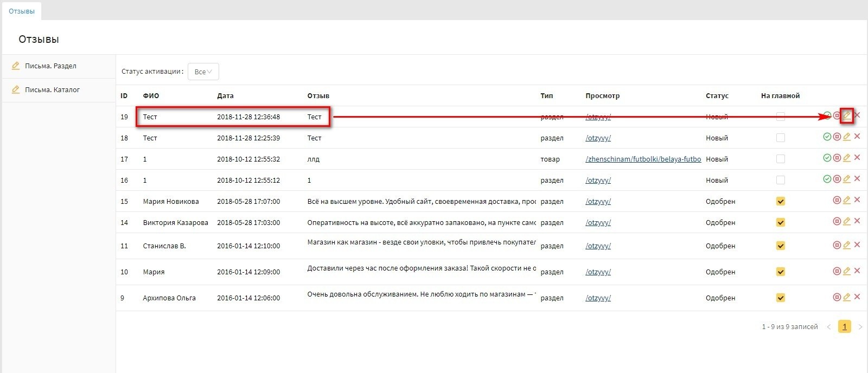Click the edit pencil for review 19
The width and height of the screenshot is (868, 373).
[x=846, y=115]
